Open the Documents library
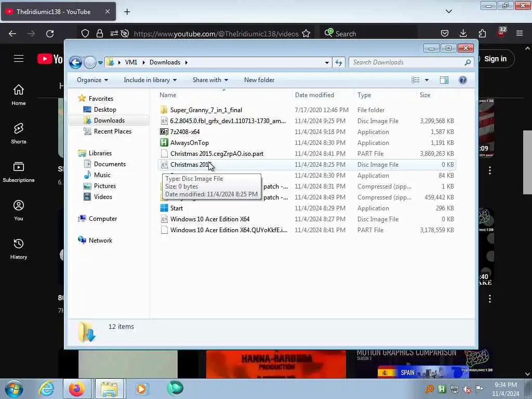The width and height of the screenshot is (532, 399). tap(110, 164)
